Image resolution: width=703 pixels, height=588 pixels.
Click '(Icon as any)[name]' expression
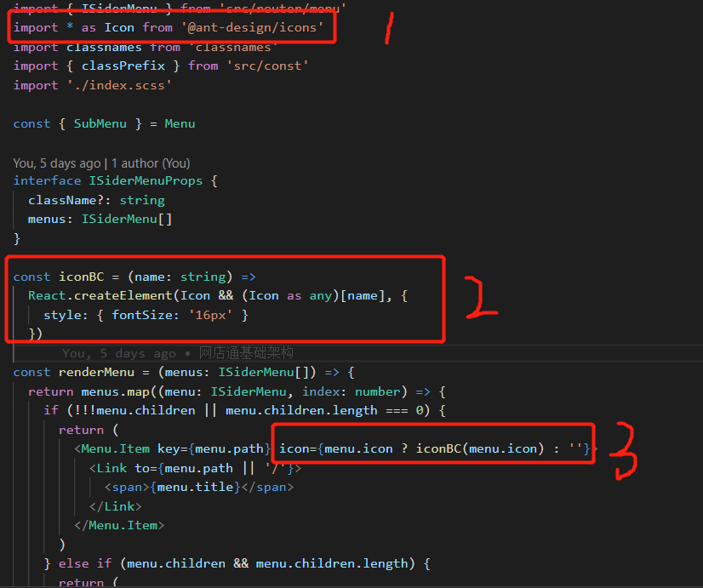313,296
